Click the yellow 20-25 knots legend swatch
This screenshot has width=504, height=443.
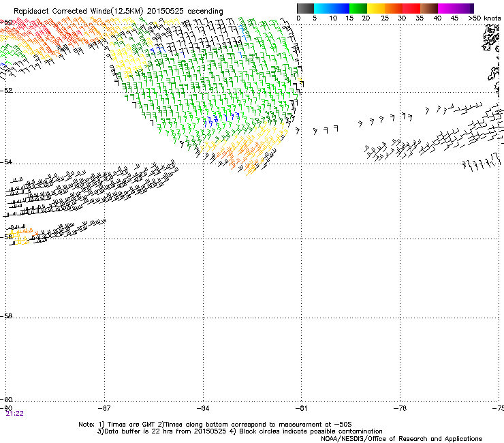(x=376, y=8)
